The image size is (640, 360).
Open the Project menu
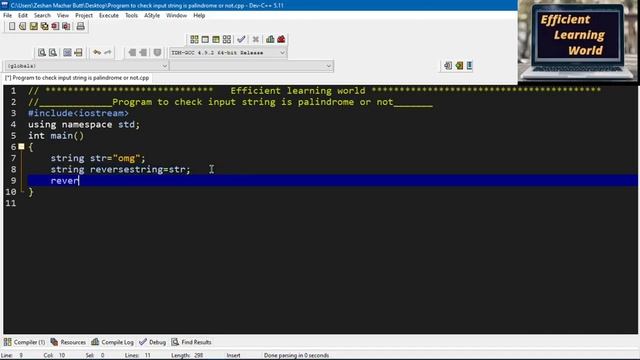pos(84,16)
